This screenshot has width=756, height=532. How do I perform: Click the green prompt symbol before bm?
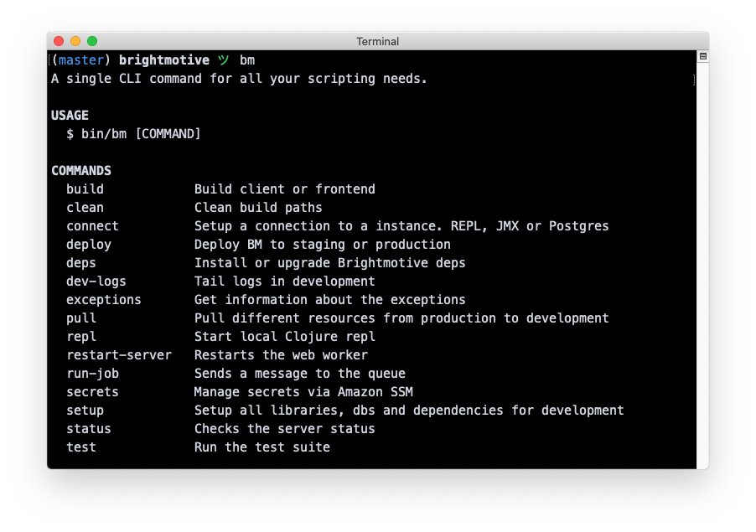point(223,59)
